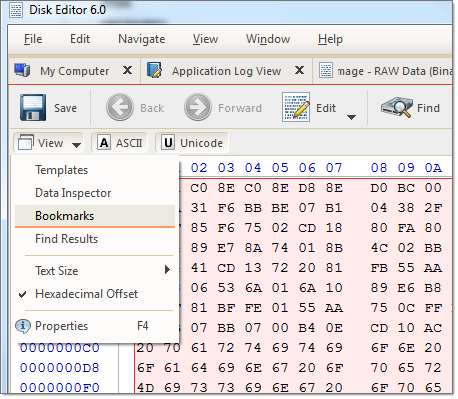Screen dimensions: 458x399
Task: Open the Help menu
Action: click(330, 39)
